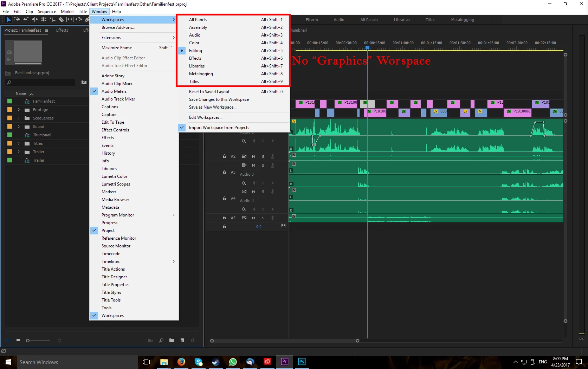588x369 pixels.
Task: Open the Timelines submenu
Action: [x=134, y=261]
